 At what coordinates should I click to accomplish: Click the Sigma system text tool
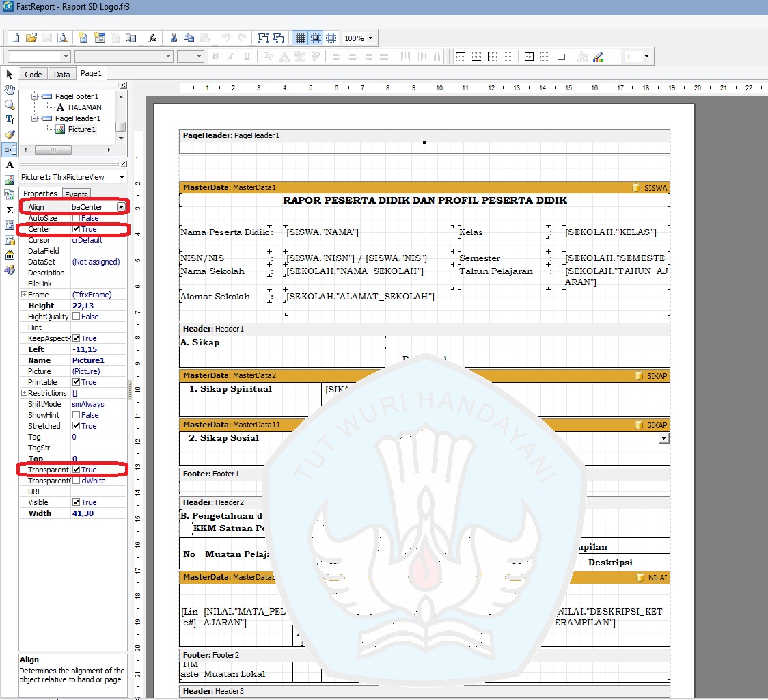[10, 210]
